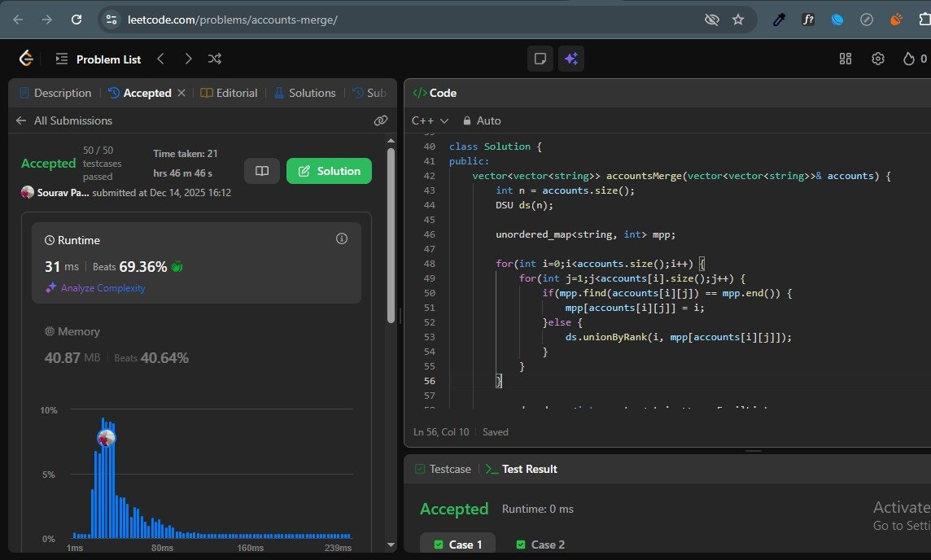Viewport: 931px width, 560px height.
Task: Bookmark this page with the star
Action: 738,20
